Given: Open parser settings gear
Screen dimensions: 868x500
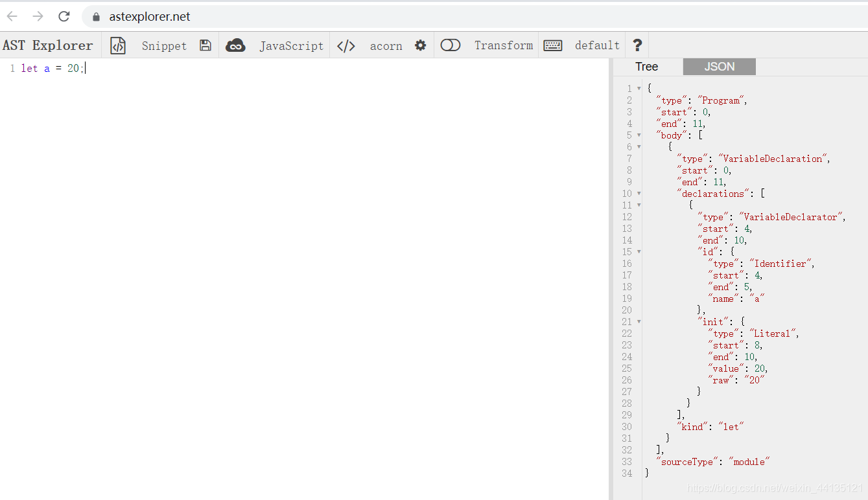Looking at the screenshot, I should coord(421,45).
